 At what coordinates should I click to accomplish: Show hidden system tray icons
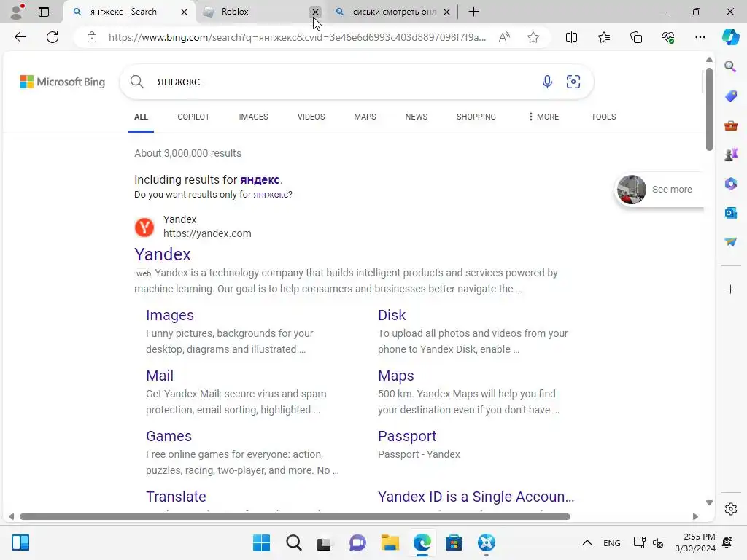tap(587, 542)
